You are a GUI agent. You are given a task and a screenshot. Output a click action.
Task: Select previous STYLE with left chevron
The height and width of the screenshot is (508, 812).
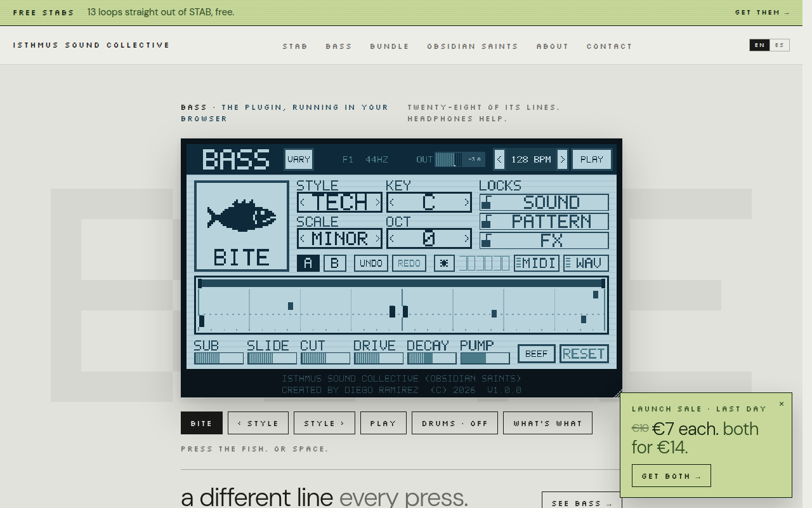[303, 203]
